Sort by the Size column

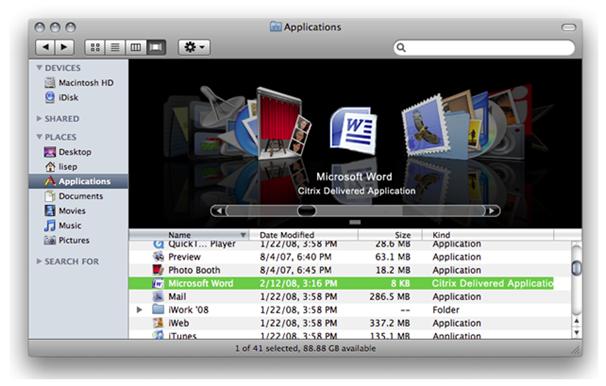tap(390, 235)
